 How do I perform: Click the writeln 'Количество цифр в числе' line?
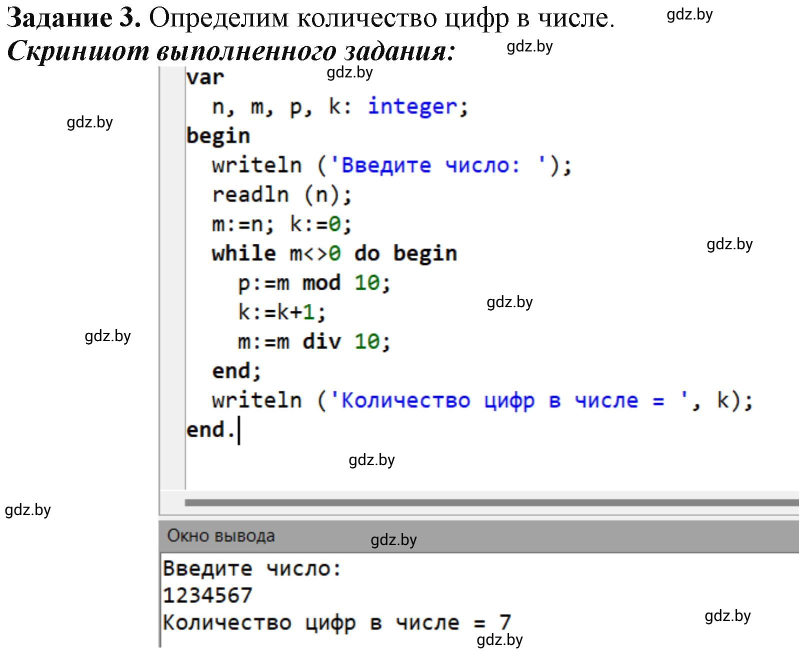click(x=482, y=401)
